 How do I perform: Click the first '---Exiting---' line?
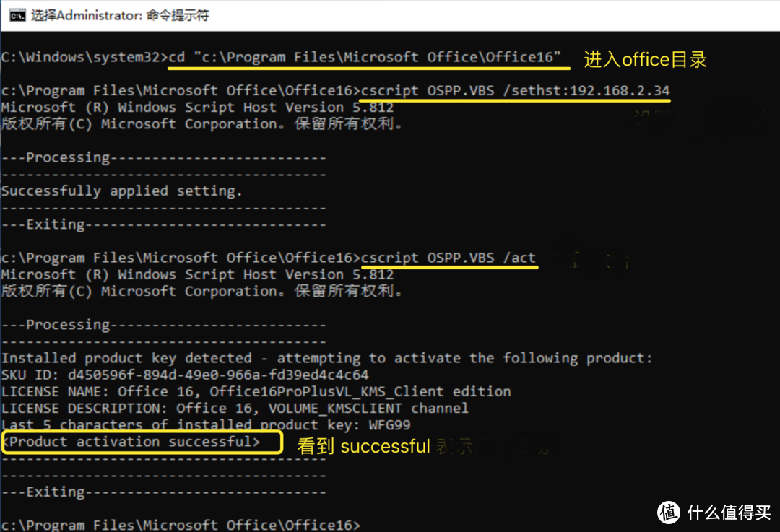tap(164, 224)
